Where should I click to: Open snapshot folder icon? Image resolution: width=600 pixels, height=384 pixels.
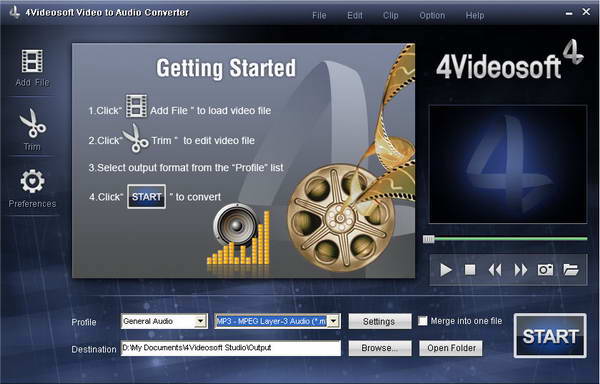point(571,270)
